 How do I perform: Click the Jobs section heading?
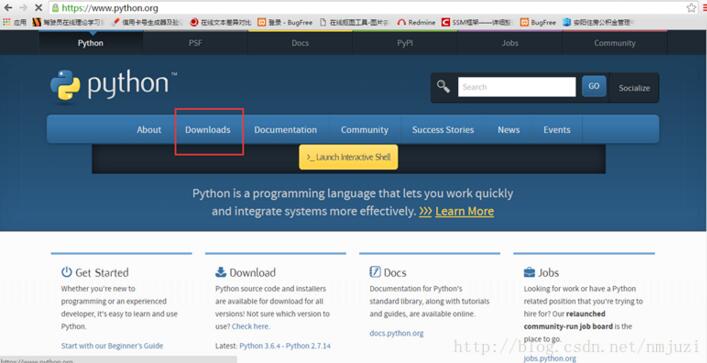click(548, 273)
